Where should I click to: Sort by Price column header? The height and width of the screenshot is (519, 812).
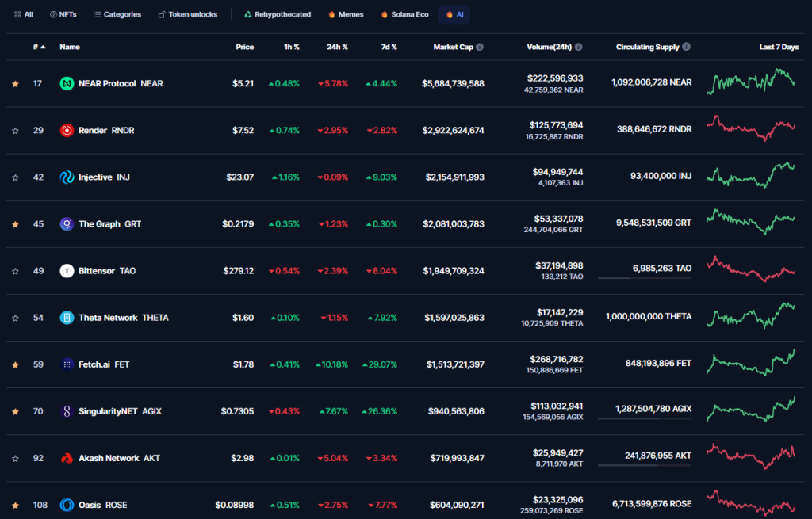(x=244, y=47)
